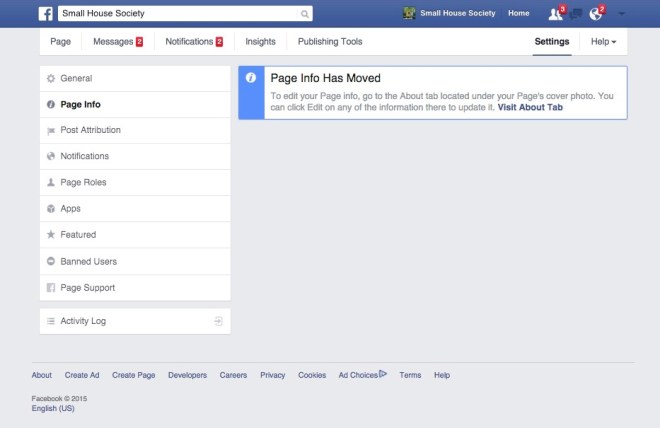Image resolution: width=660 pixels, height=428 pixels.
Task: Click the Activity Log exit arrow icon
Action: click(x=218, y=321)
